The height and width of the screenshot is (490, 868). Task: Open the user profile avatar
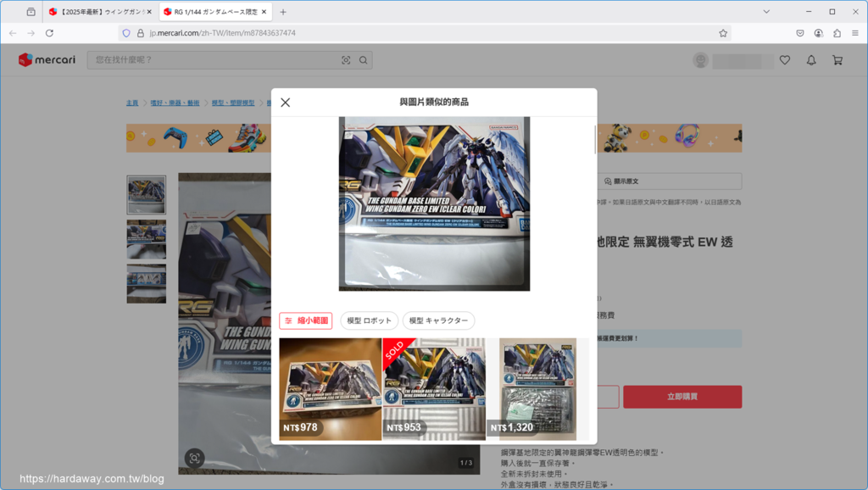[x=701, y=60]
